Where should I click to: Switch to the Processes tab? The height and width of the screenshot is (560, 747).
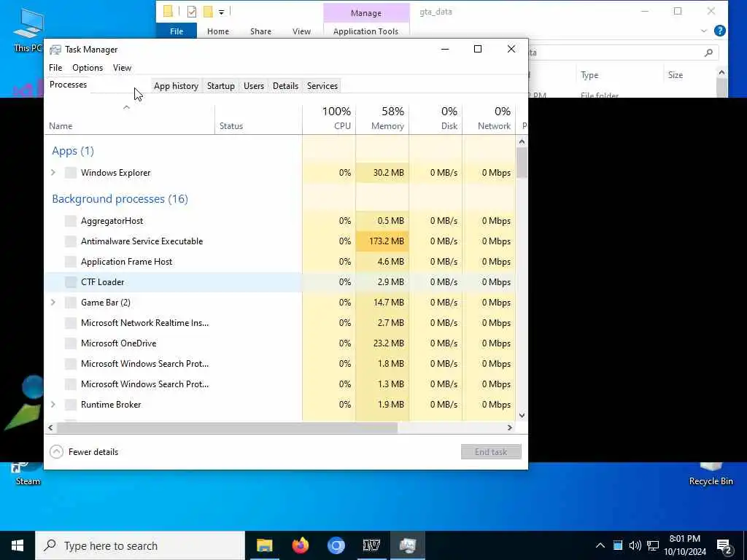(68, 85)
